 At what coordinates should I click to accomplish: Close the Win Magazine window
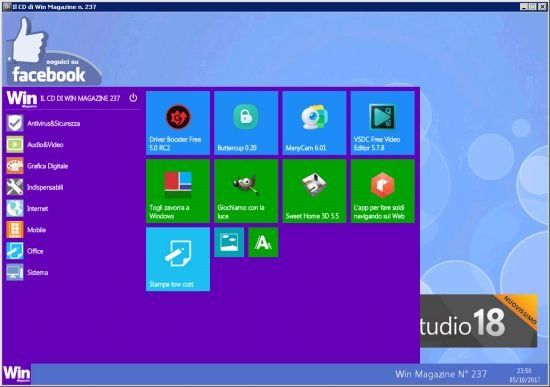(x=542, y=6)
